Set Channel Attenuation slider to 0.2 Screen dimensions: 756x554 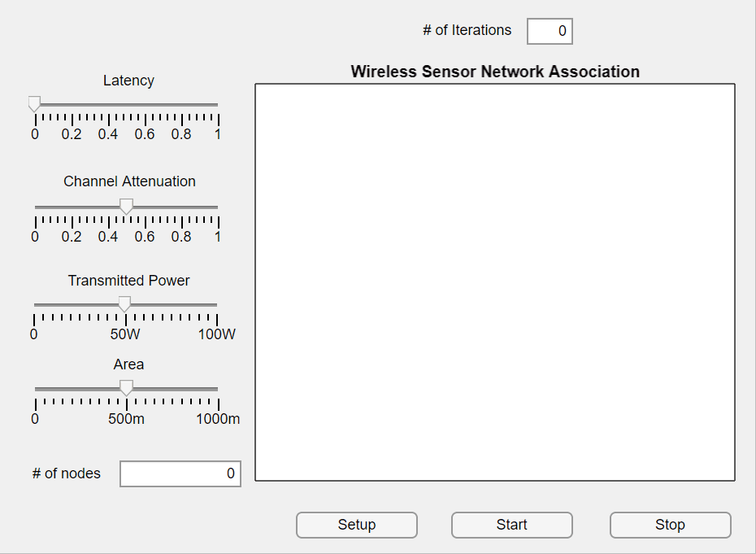72,207
